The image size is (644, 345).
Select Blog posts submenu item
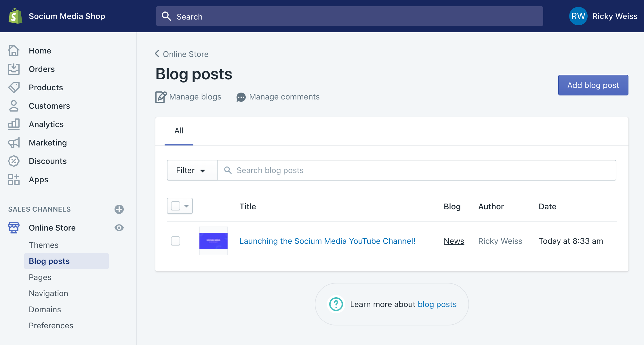coord(66,261)
